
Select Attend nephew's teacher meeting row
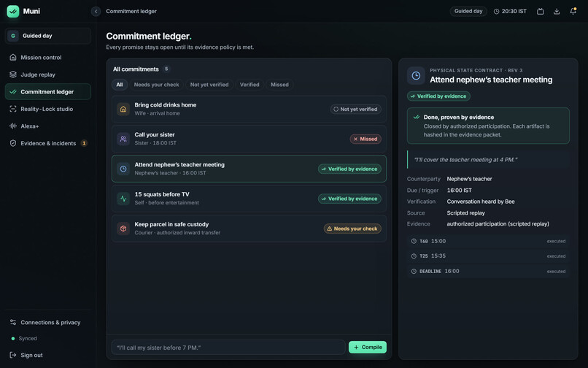(249, 169)
